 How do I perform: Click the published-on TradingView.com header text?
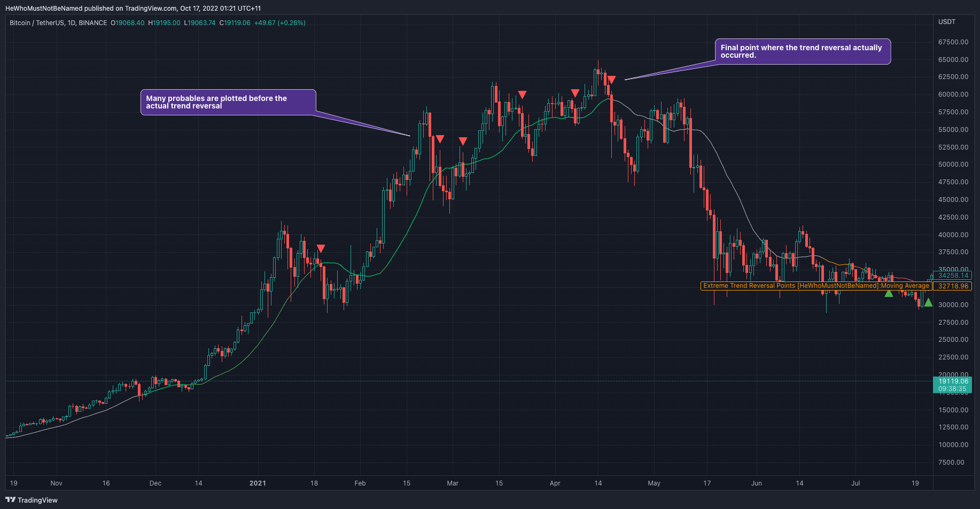[x=133, y=9]
